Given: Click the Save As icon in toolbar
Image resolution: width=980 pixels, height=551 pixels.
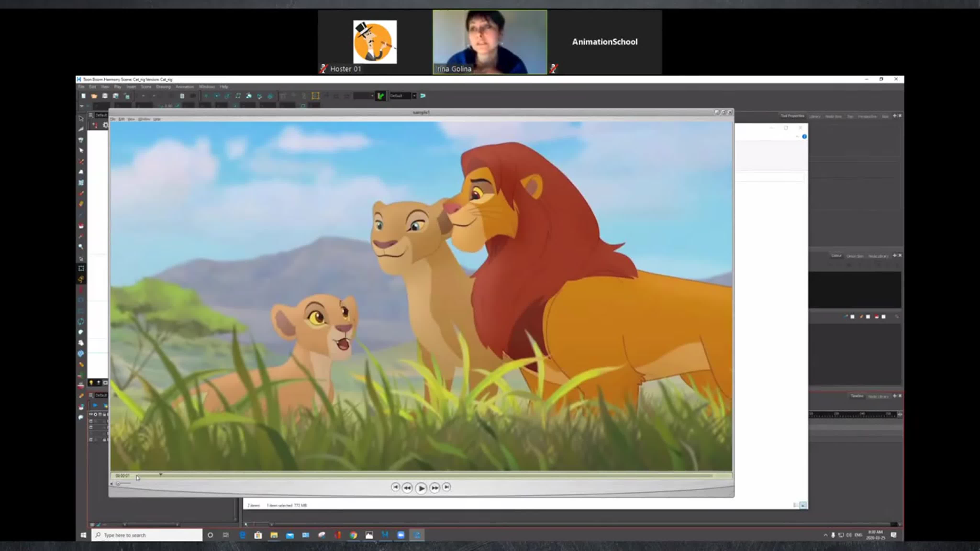Looking at the screenshot, I should [x=116, y=96].
